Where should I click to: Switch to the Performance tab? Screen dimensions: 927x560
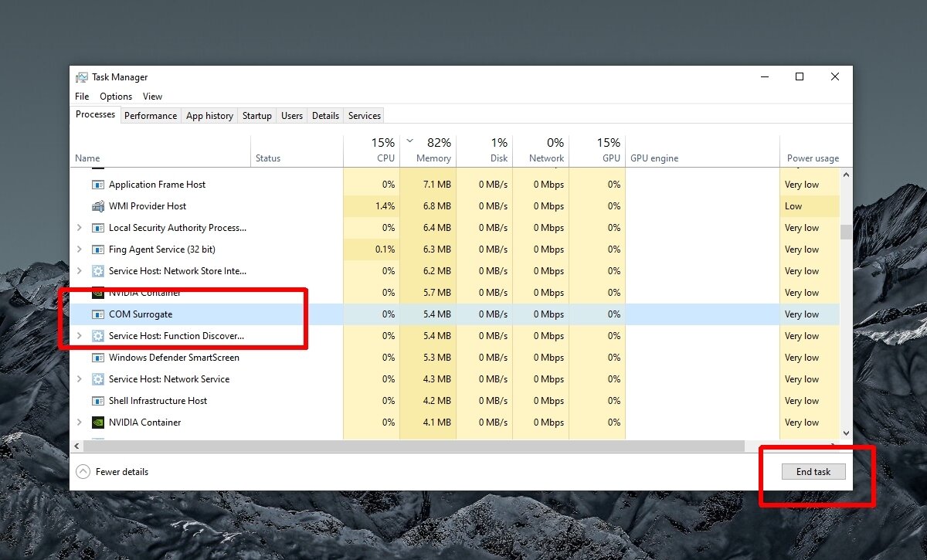tap(151, 116)
